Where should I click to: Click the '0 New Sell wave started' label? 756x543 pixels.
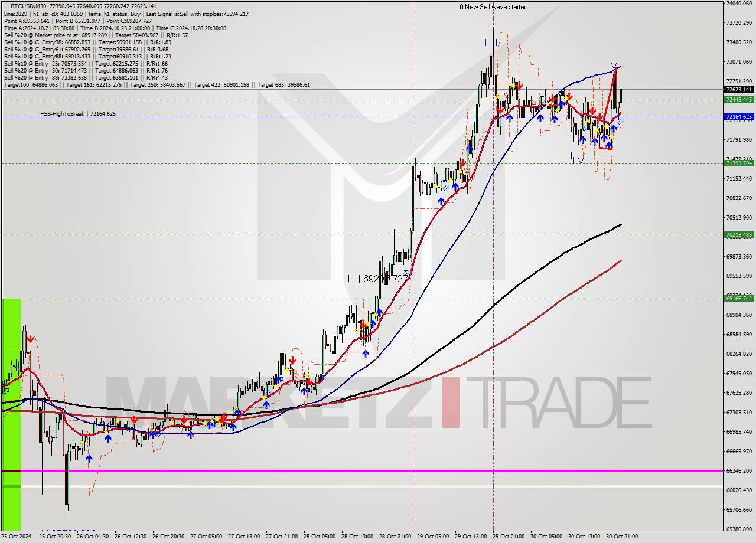coord(494,7)
